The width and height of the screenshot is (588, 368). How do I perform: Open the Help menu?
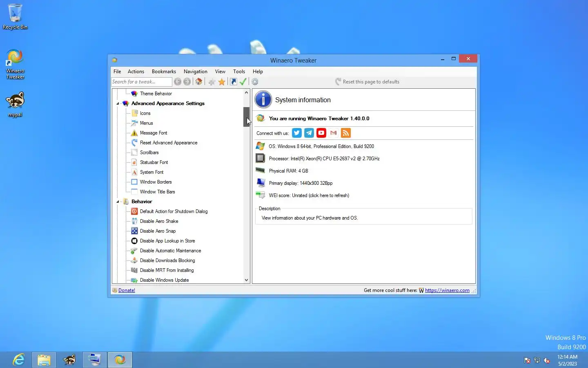pos(258,72)
